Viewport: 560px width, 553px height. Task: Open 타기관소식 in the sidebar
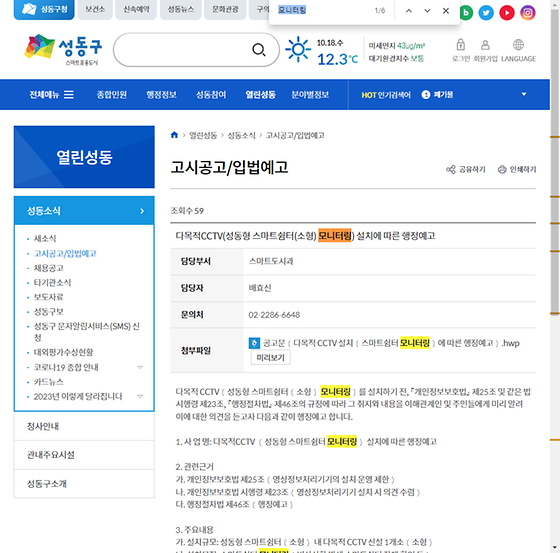52,283
